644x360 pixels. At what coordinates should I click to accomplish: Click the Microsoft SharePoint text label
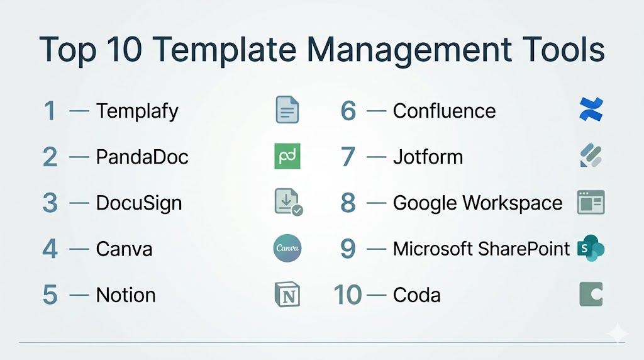(x=481, y=249)
